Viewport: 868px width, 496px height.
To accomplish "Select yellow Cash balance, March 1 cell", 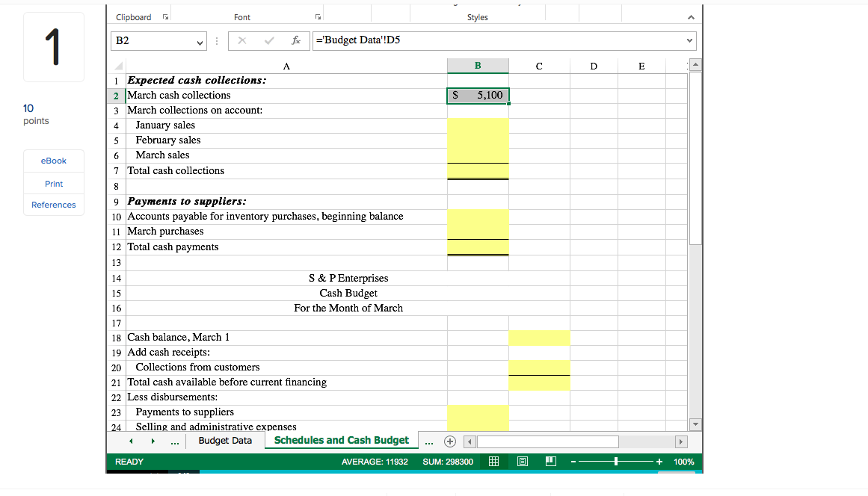I will pyautogui.click(x=539, y=338).
